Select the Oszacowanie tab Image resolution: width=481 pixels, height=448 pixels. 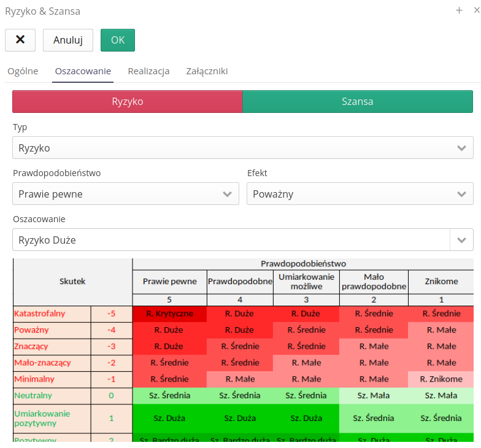(x=83, y=71)
